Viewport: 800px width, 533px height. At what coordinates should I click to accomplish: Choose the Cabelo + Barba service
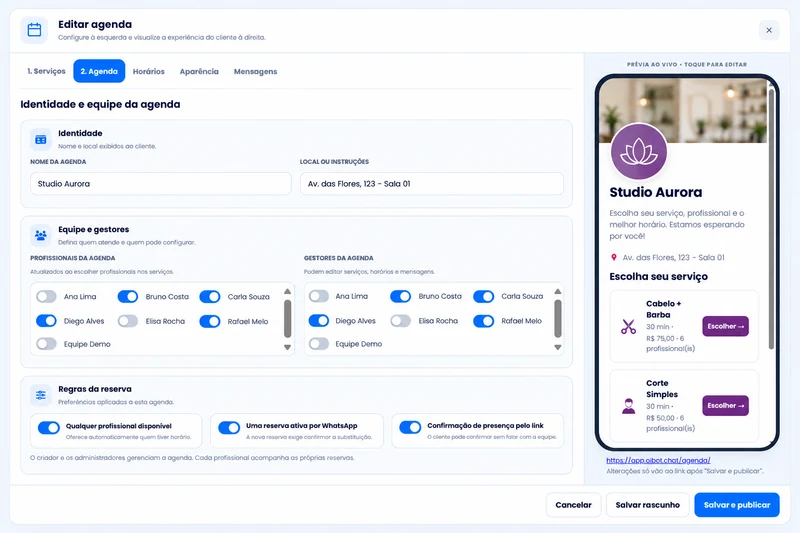click(x=726, y=326)
